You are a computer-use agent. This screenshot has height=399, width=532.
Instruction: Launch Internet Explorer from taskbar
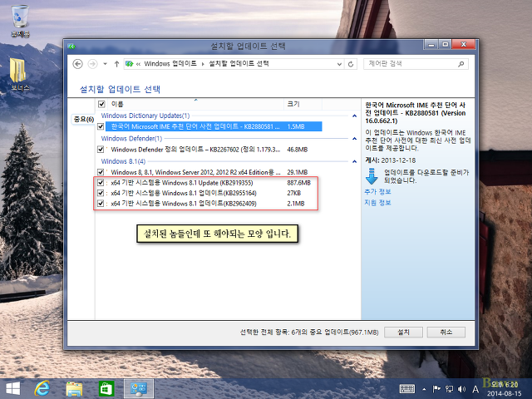coord(42,388)
